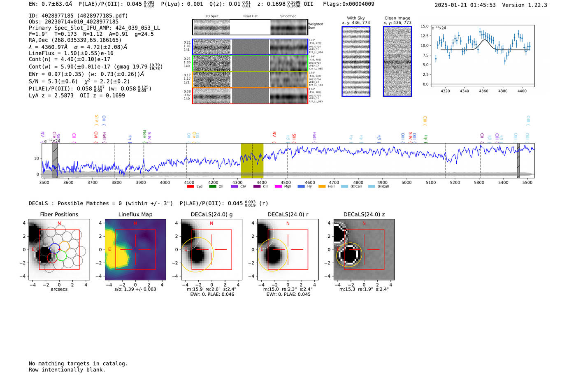Click the With Sky cutout image
The width and height of the screenshot is (576, 392).
[x=356, y=61]
